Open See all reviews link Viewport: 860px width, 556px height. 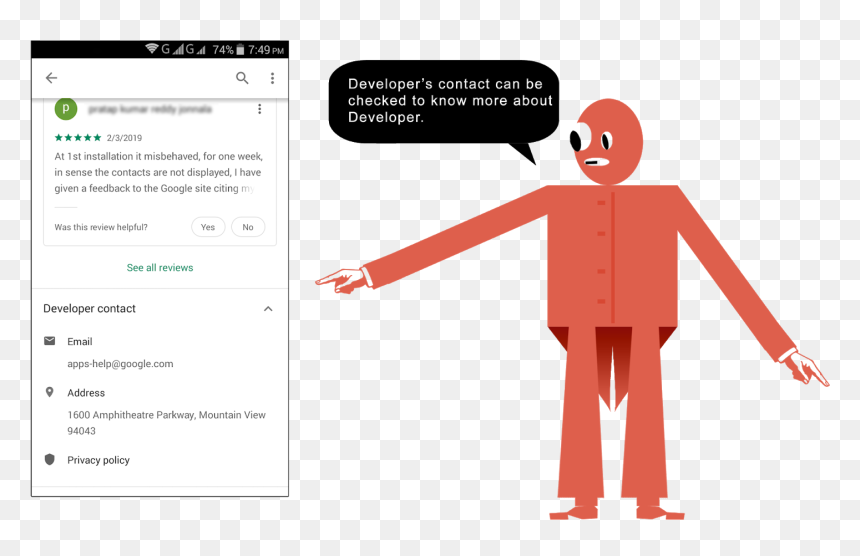pyautogui.click(x=160, y=268)
